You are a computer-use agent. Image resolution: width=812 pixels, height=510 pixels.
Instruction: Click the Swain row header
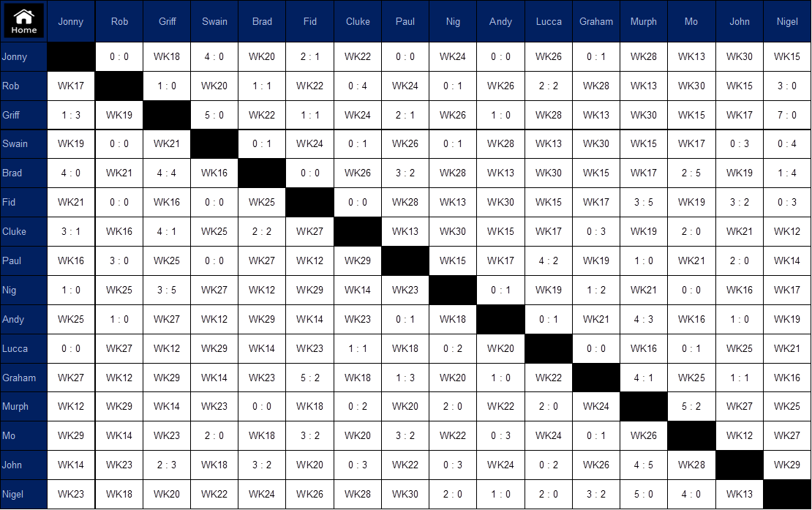pyautogui.click(x=24, y=144)
